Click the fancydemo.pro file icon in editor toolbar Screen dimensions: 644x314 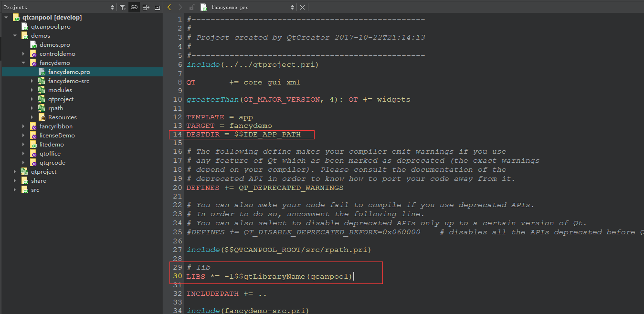[204, 7]
